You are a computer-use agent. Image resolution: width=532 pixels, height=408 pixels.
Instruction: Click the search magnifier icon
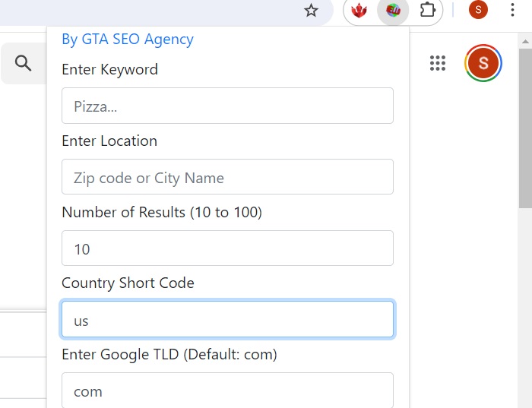coord(23,63)
